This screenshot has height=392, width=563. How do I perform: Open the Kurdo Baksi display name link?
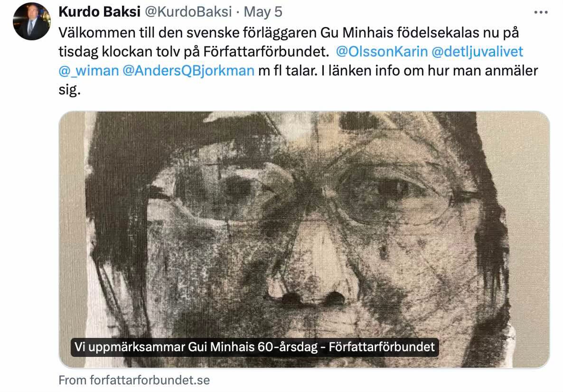100,12
